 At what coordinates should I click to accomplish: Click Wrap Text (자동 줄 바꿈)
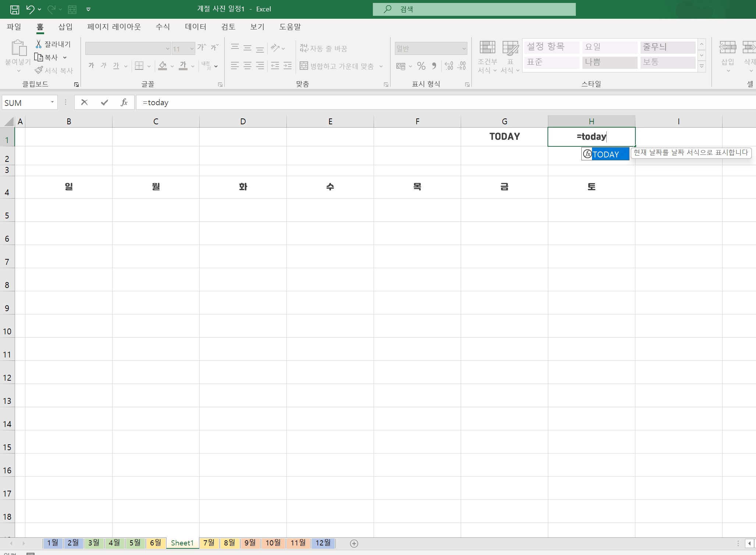[323, 48]
